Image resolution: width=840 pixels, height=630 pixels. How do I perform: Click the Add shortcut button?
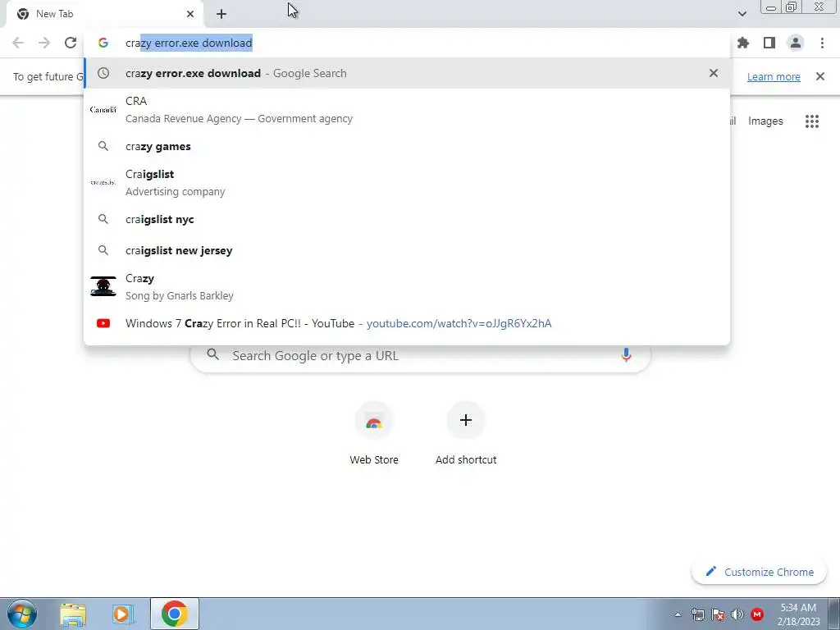(x=466, y=433)
